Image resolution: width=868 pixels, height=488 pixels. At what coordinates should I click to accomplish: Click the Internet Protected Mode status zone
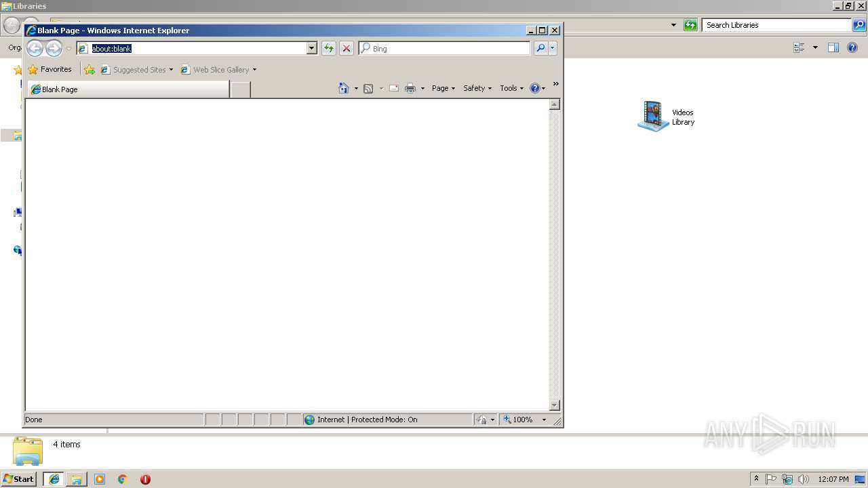(387, 420)
